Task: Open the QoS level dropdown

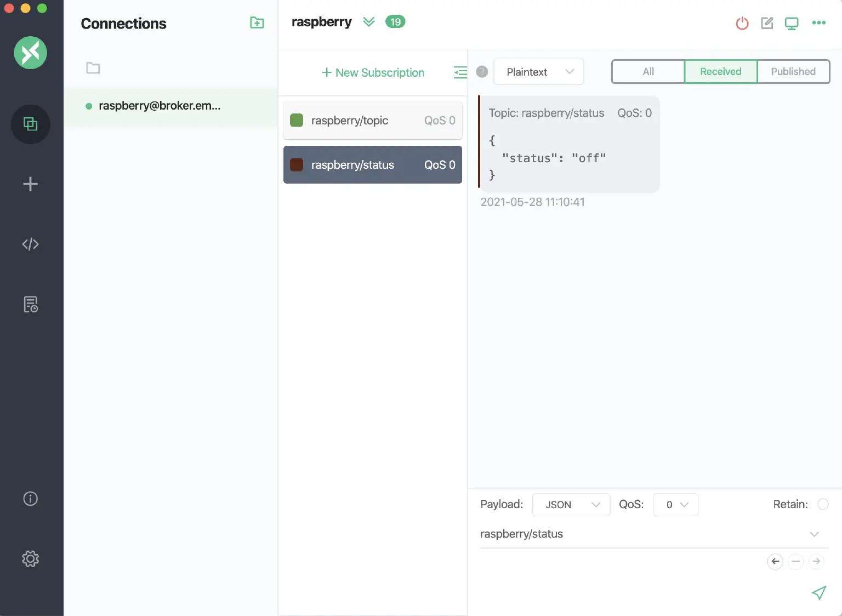Action: 675,505
